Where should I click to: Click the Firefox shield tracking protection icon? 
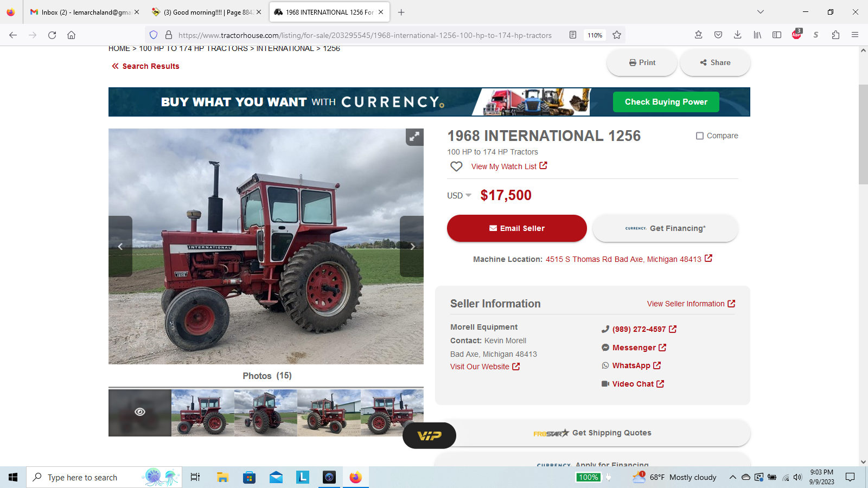tap(154, 35)
